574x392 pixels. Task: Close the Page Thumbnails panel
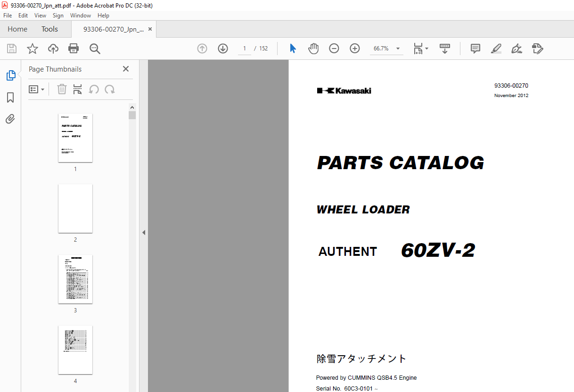(126, 69)
